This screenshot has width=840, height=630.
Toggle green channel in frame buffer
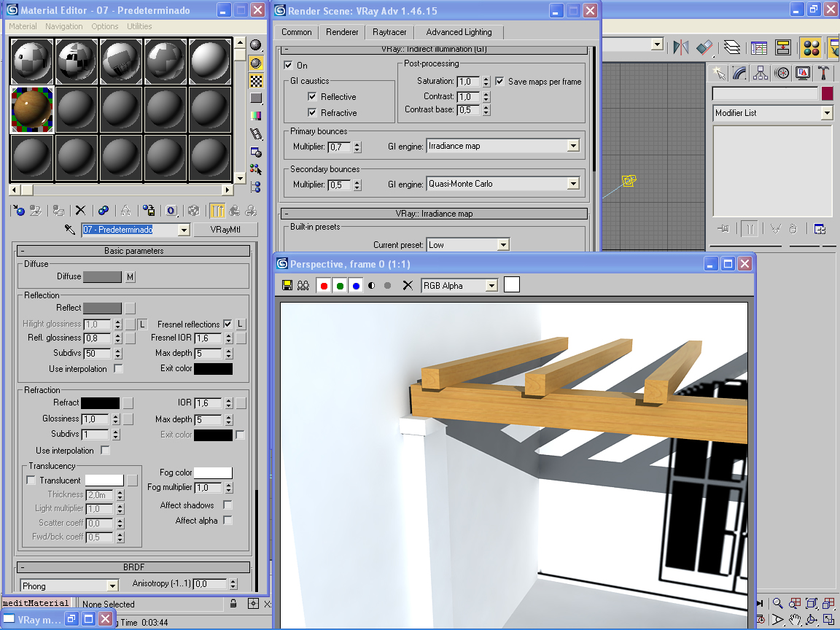pos(340,286)
